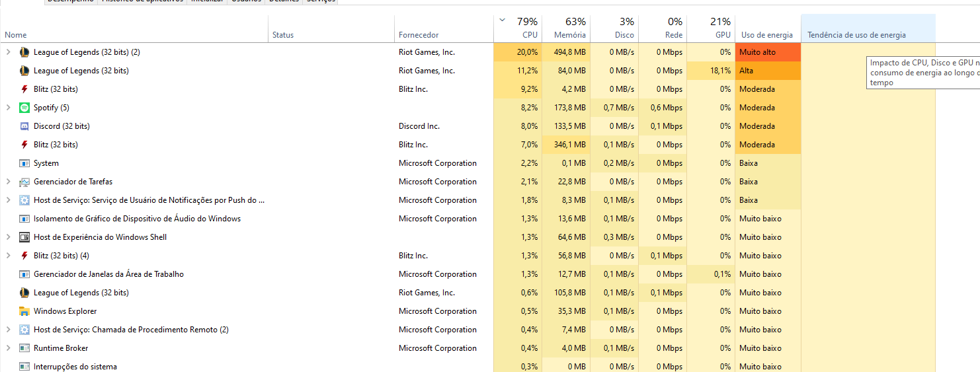Expand the Spotify (5) process group

[x=8, y=108]
